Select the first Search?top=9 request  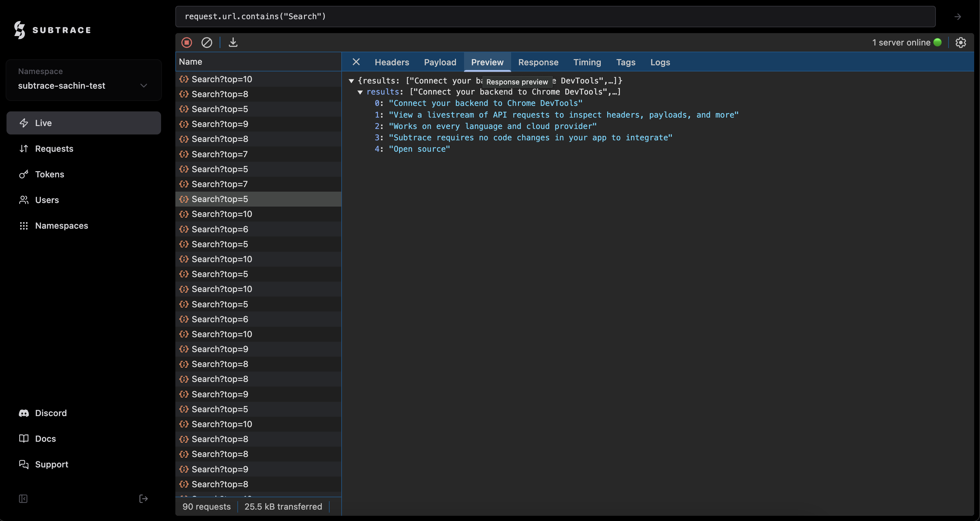(258, 124)
